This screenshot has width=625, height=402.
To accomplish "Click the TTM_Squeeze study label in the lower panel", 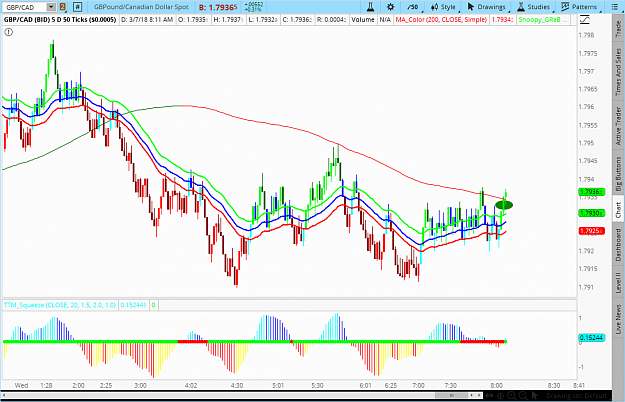I will coord(60,305).
